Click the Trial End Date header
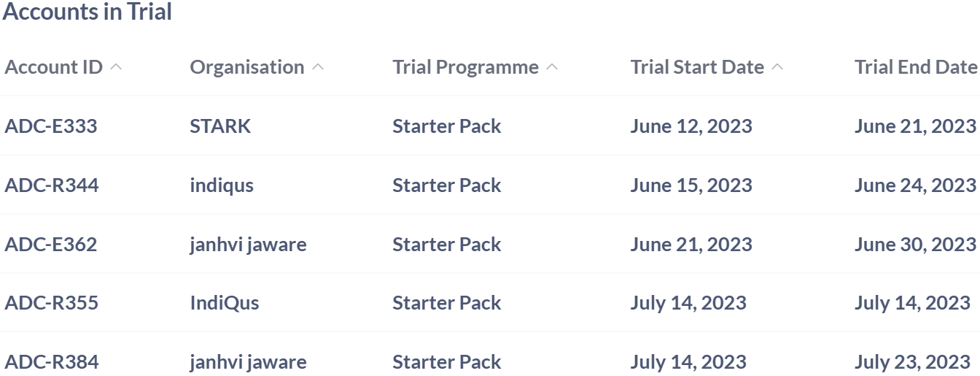Screen dimensions: 980x376 coord(916,67)
